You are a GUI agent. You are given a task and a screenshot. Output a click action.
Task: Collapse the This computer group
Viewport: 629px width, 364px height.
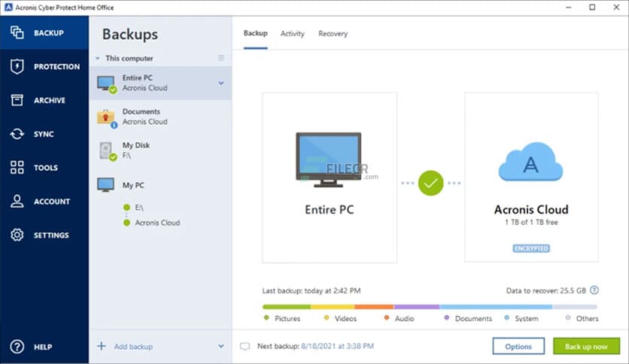pos(97,59)
